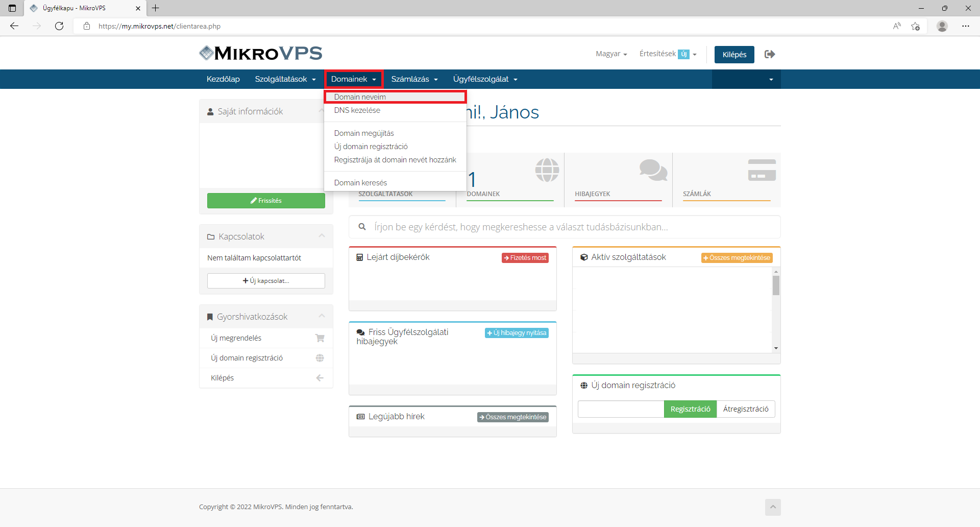
Task: Click the Aktív szolgáltatások scrollbar up arrow
Action: (776, 272)
